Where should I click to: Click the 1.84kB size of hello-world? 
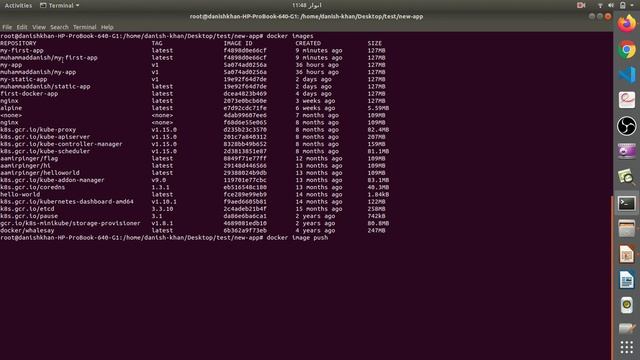378,194
